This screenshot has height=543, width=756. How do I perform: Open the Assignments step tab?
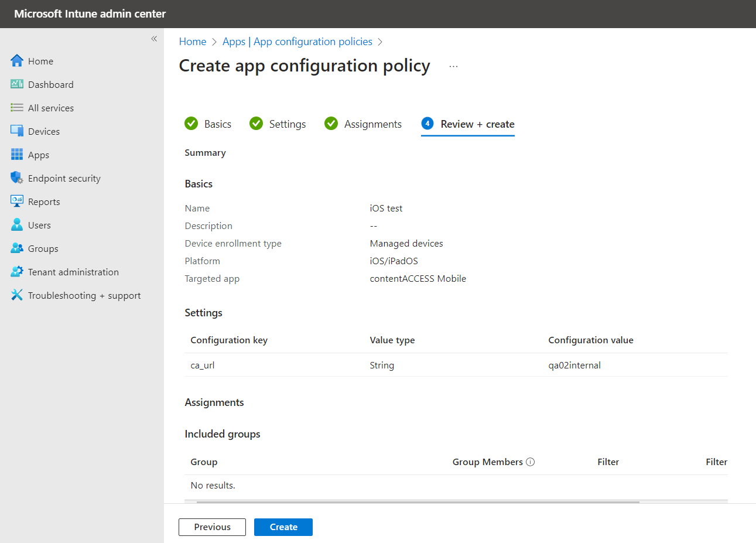click(x=363, y=124)
